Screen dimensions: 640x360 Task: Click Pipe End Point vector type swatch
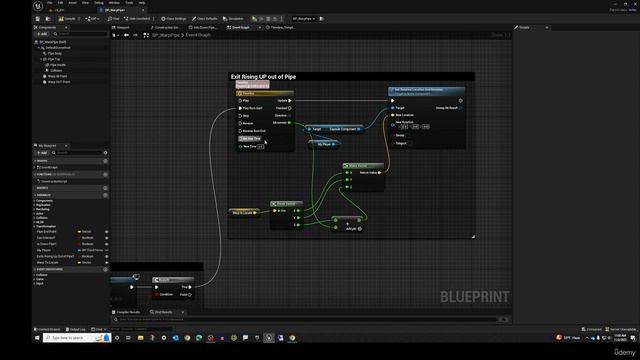pyautogui.click(x=79, y=232)
